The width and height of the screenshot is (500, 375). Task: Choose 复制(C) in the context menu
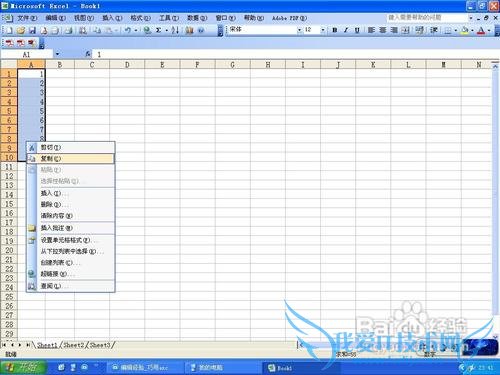tap(71, 159)
